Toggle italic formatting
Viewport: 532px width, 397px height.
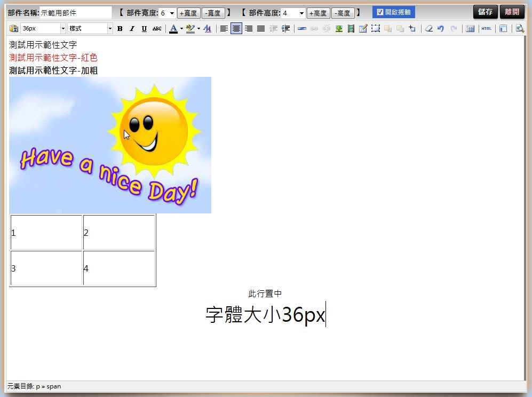132,29
